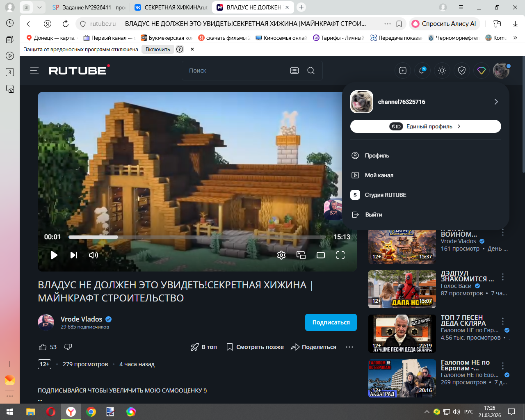Play the video

click(x=54, y=255)
